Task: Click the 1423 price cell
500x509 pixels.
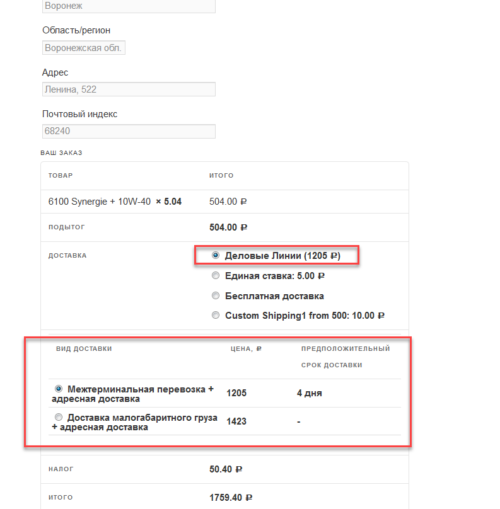Action: [x=236, y=421]
